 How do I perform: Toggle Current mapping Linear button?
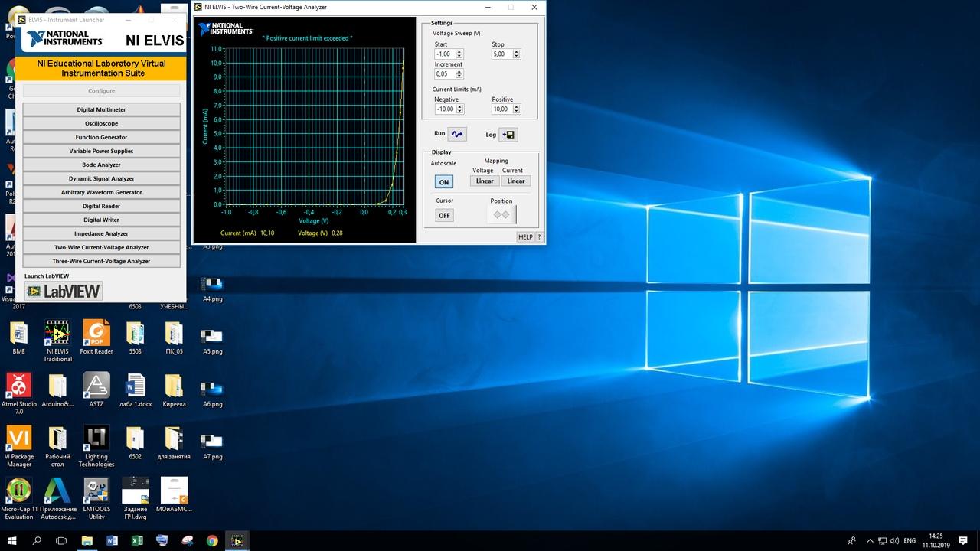(x=516, y=181)
